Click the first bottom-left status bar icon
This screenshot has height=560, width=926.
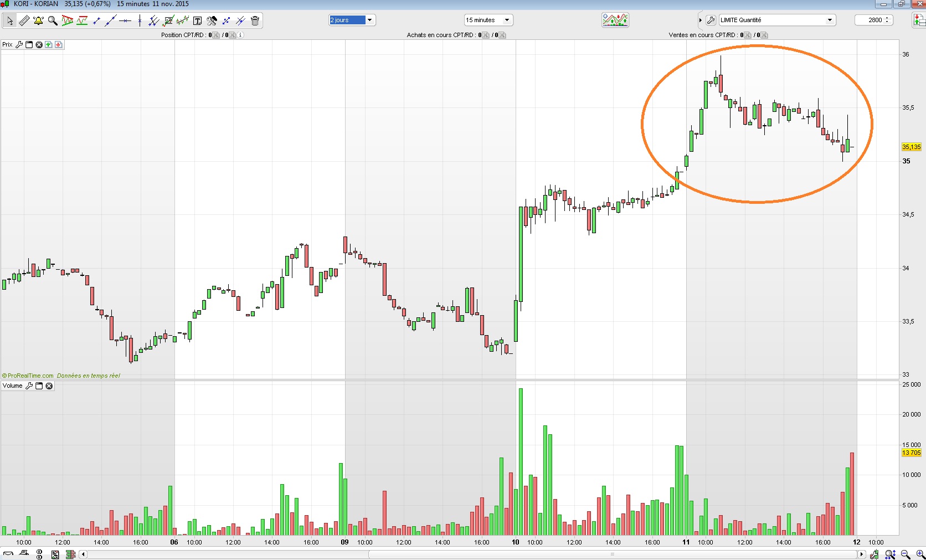[8, 554]
